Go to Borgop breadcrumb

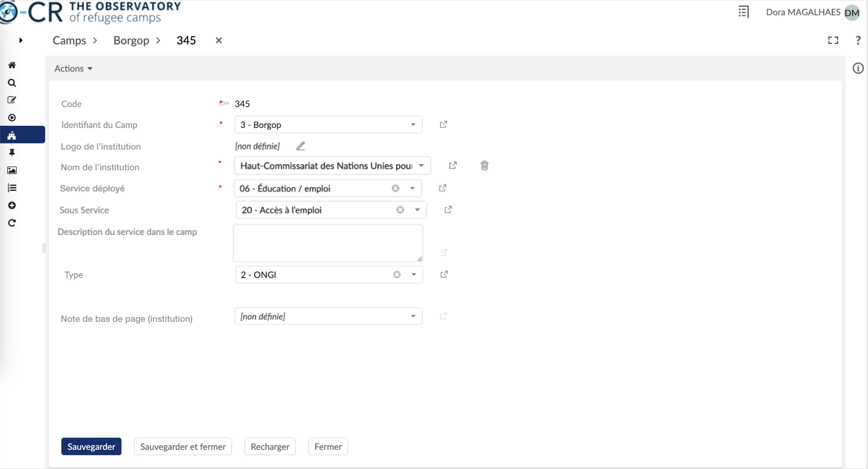click(131, 41)
